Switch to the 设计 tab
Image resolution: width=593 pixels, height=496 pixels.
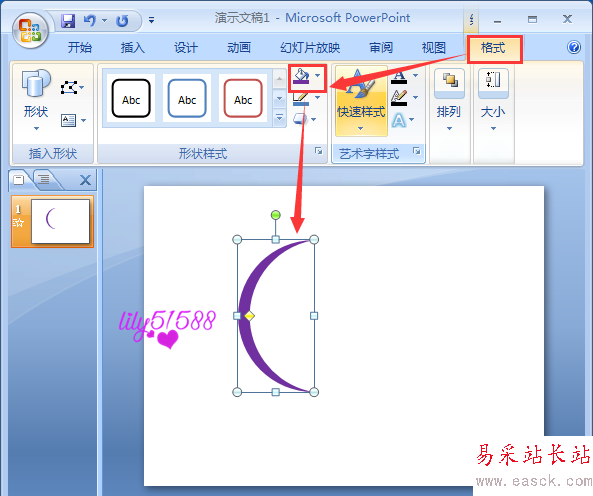click(x=186, y=48)
